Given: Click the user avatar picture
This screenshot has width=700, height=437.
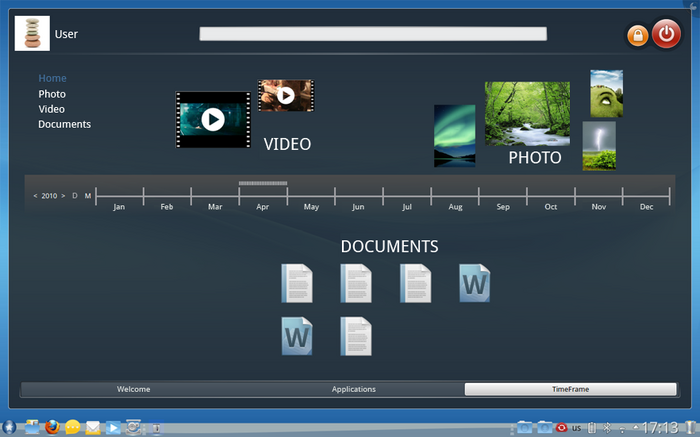Looking at the screenshot, I should pos(32,33).
